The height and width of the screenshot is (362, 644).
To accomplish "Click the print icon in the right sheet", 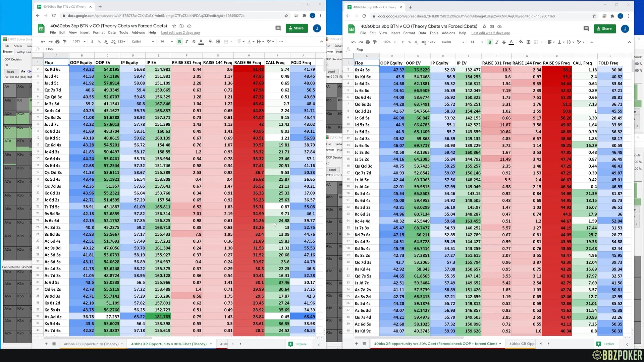I will click(x=368, y=42).
